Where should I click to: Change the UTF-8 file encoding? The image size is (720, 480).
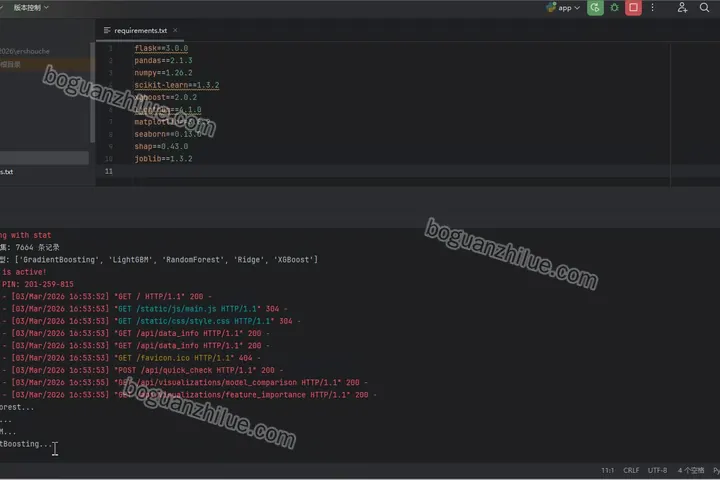click(x=657, y=470)
